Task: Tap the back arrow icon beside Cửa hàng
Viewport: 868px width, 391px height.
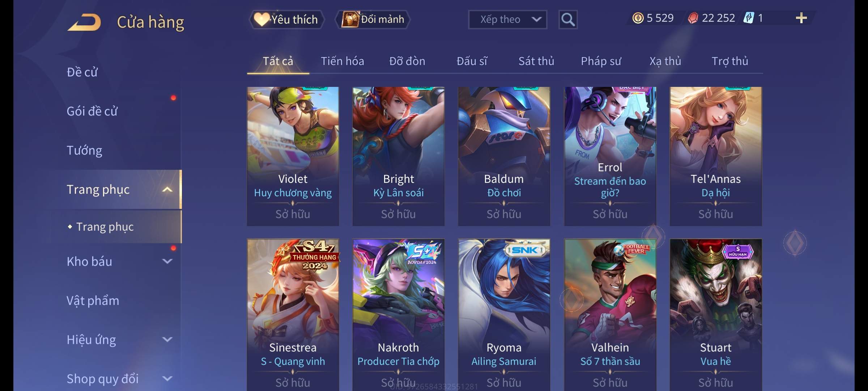Action: point(84,22)
